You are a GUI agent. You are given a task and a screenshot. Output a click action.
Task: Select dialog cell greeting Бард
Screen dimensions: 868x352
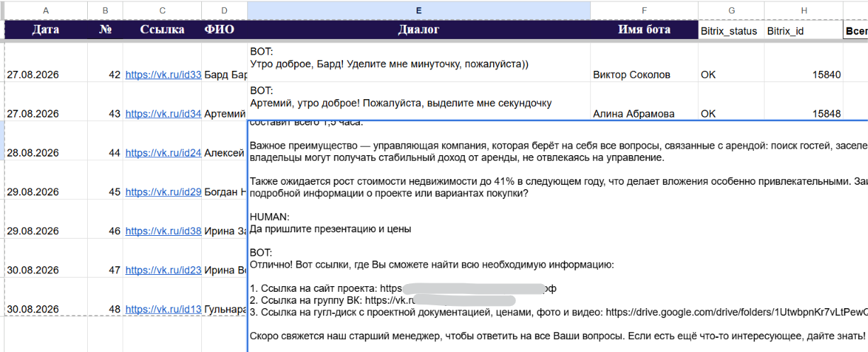pyautogui.click(x=419, y=62)
